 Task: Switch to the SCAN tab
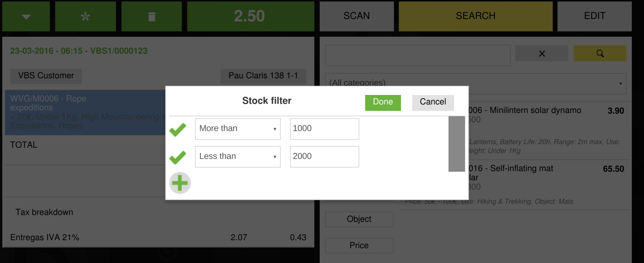tap(357, 16)
